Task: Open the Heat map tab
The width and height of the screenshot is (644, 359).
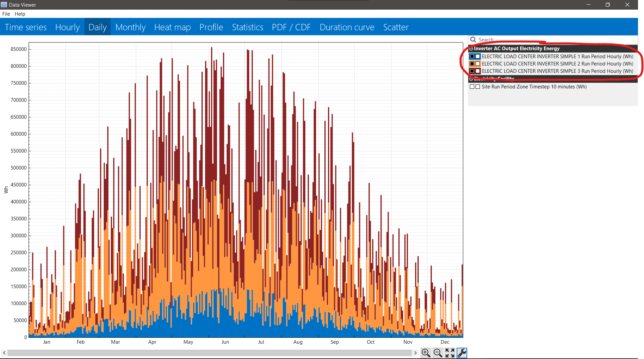Action: [x=172, y=27]
